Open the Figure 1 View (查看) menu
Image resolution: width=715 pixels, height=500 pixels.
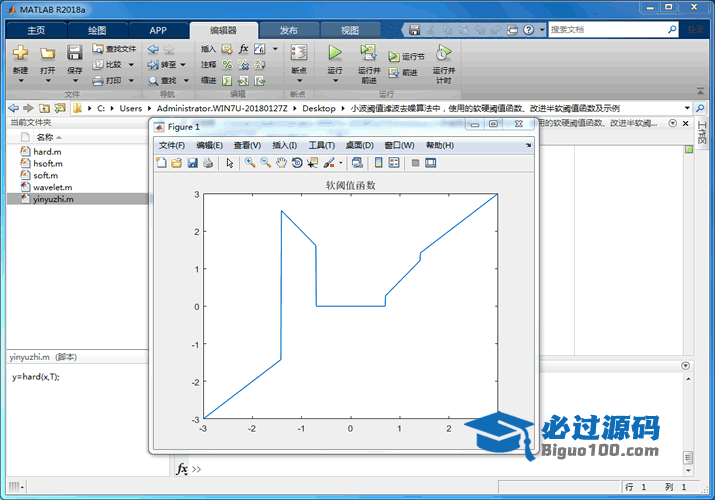click(x=247, y=145)
